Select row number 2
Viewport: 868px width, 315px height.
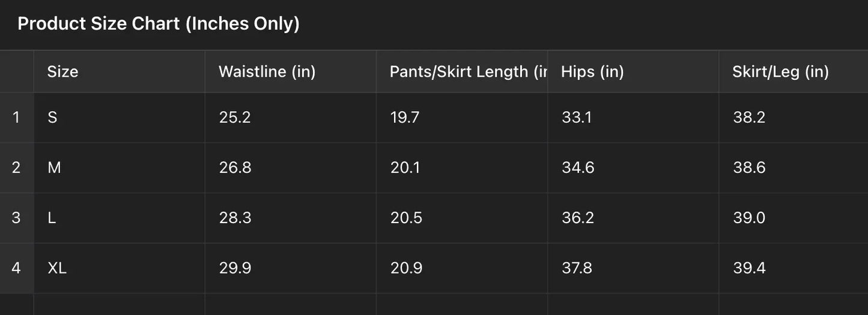pos(16,167)
